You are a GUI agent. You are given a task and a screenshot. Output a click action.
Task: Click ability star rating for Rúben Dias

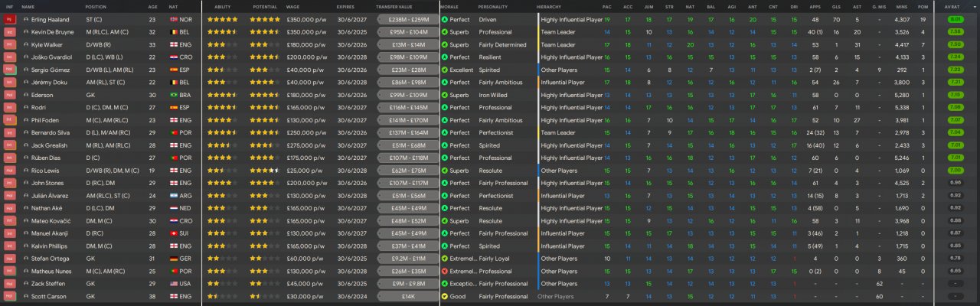[222, 158]
